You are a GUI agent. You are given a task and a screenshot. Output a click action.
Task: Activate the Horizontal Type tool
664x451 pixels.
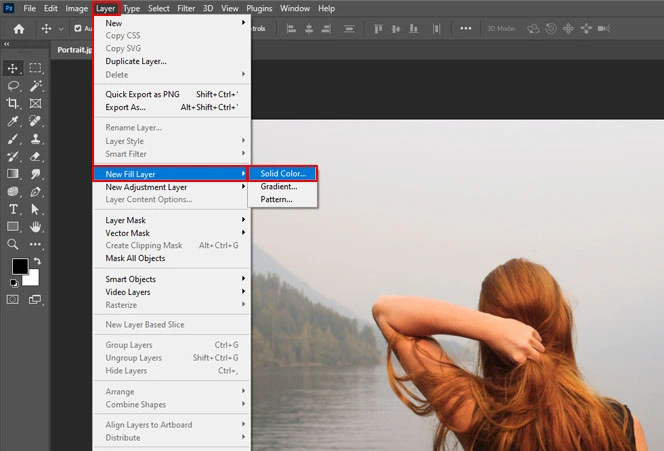[13, 209]
